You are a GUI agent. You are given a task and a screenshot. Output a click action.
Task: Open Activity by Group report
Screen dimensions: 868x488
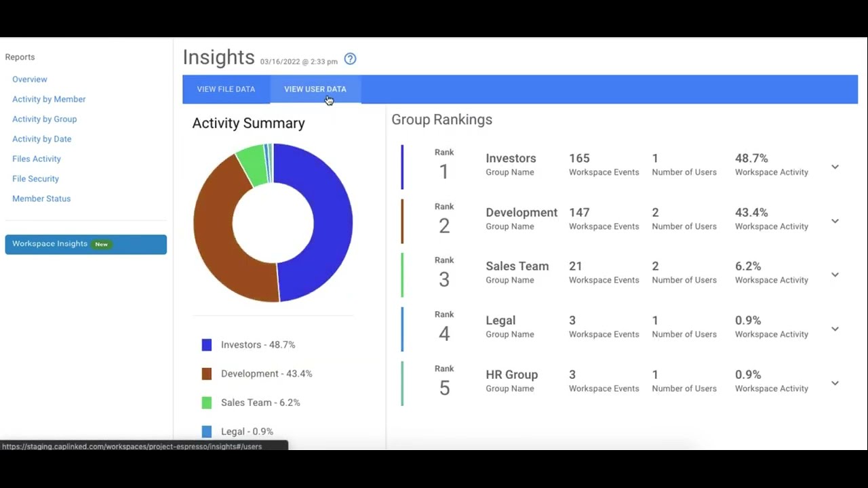coord(44,119)
